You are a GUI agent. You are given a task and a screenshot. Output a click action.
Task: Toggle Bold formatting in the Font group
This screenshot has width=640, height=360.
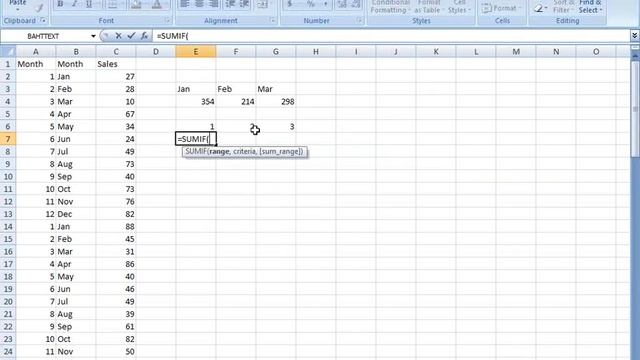coord(60,4)
